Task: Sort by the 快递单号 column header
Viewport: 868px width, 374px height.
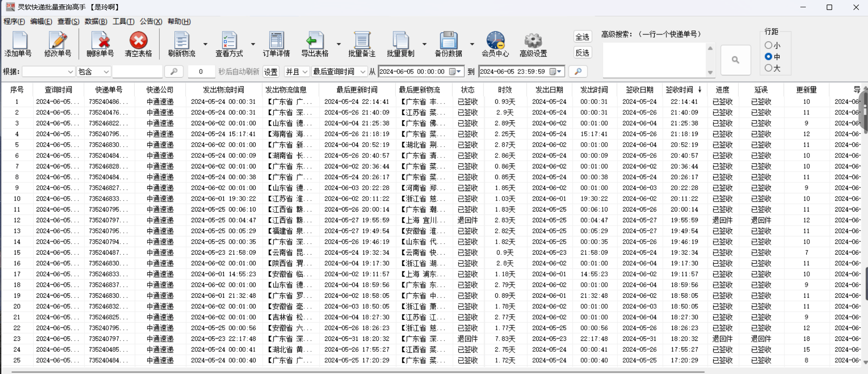Action: click(x=109, y=90)
